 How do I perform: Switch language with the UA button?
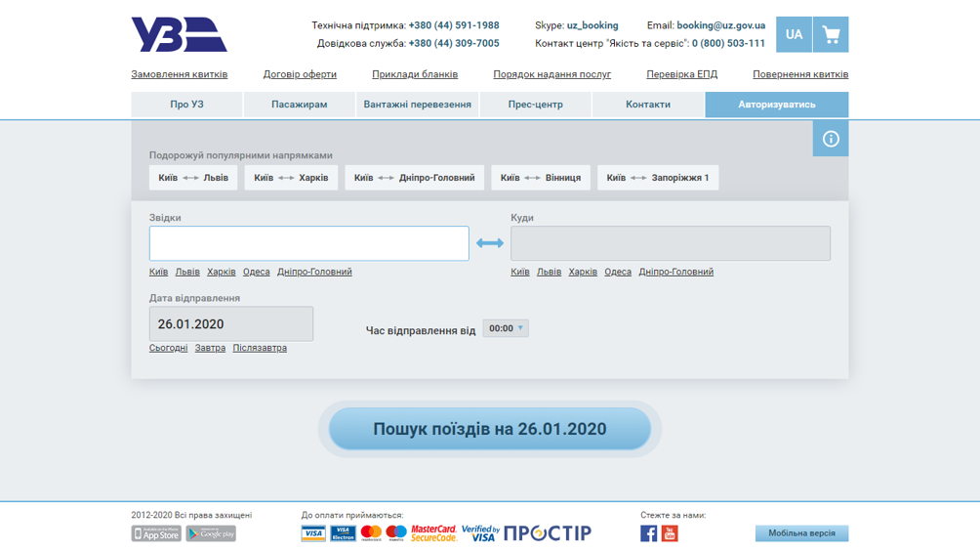(794, 34)
